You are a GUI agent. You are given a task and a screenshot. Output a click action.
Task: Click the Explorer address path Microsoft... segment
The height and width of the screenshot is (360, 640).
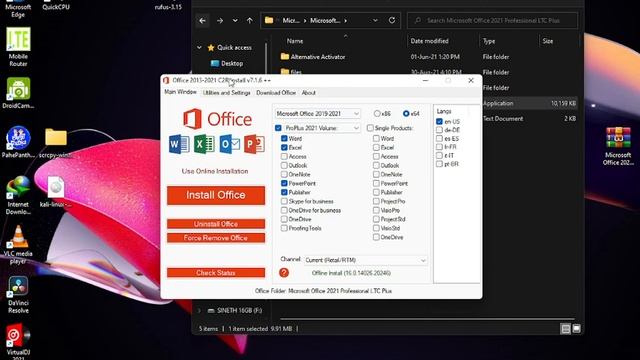point(325,20)
